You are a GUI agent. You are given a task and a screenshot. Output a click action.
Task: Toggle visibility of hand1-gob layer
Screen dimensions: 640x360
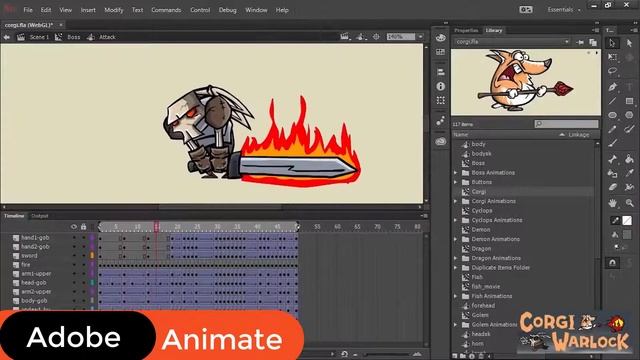pos(74,238)
